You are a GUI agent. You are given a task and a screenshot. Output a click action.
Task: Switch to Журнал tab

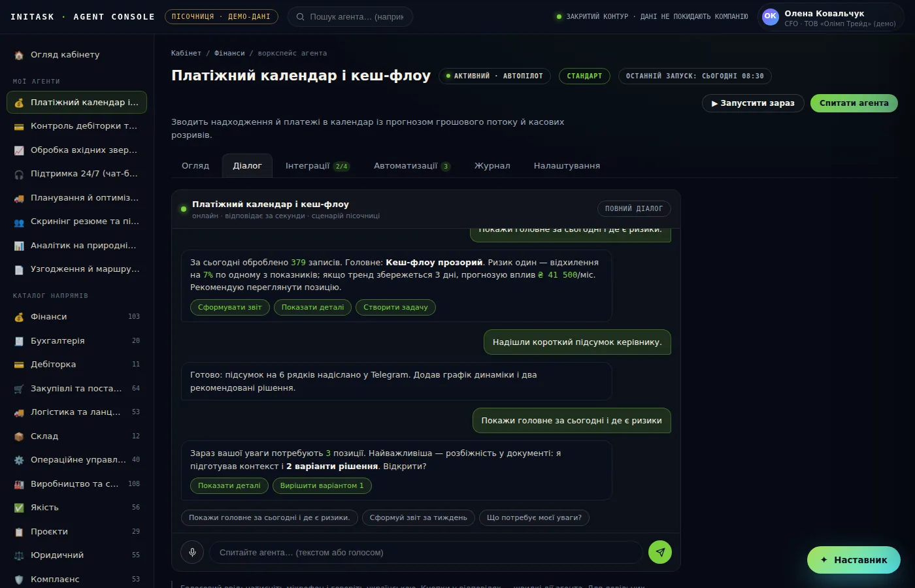click(492, 166)
